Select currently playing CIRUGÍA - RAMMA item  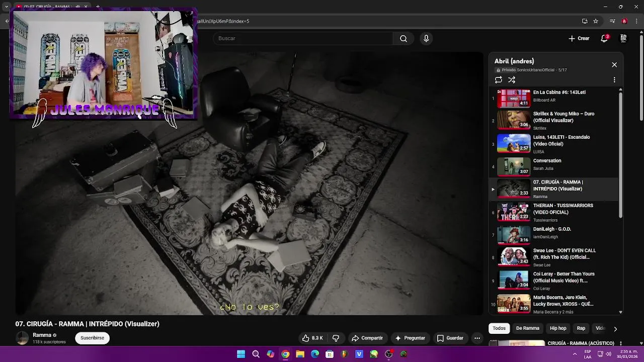pos(553,189)
